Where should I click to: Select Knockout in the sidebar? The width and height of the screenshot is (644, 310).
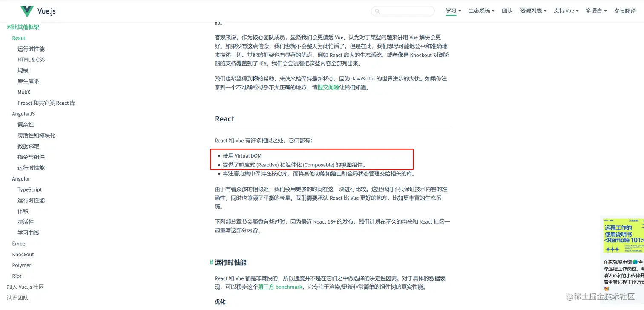point(23,255)
